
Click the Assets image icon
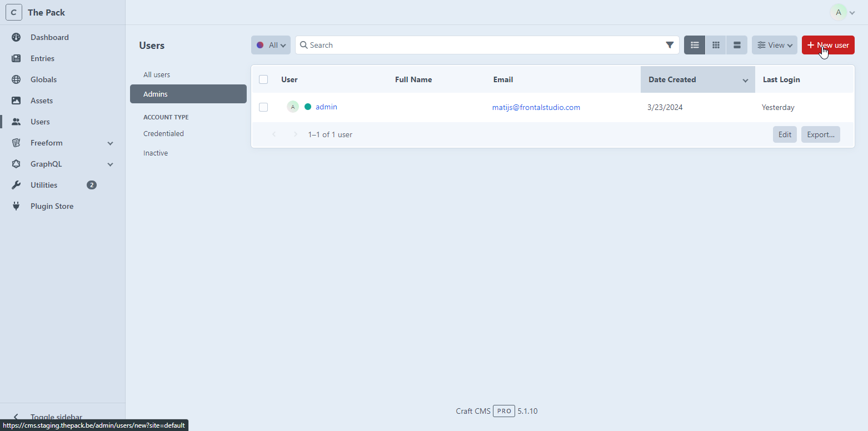pyautogui.click(x=16, y=101)
